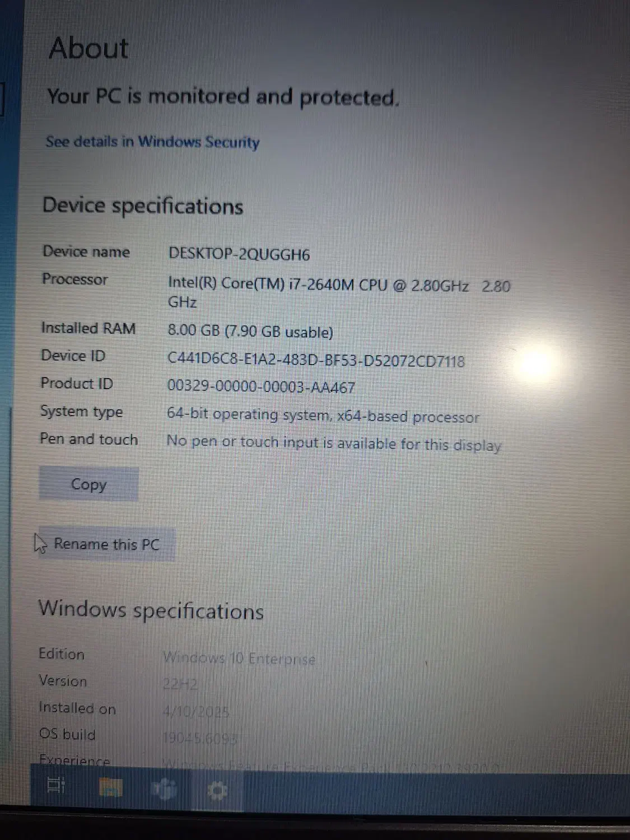The height and width of the screenshot is (840, 630).
Task: Click the Windows 10 Enterprise edition value
Action: pos(239,659)
